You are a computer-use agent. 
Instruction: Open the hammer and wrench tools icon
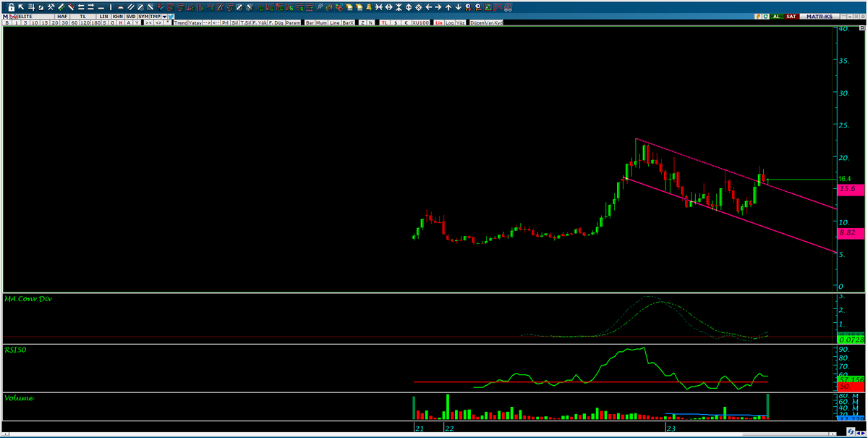(51, 7)
